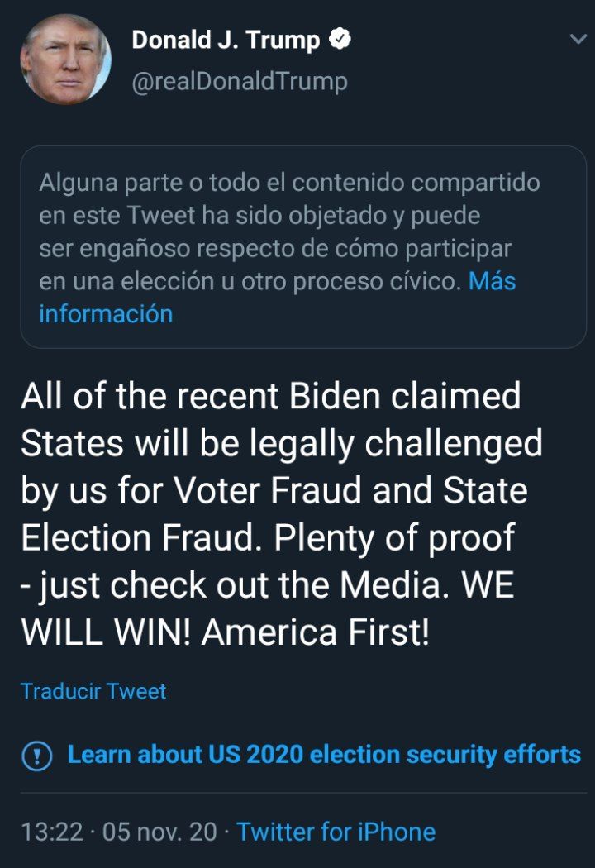Click the Twitter for iPhone source link

click(x=336, y=832)
